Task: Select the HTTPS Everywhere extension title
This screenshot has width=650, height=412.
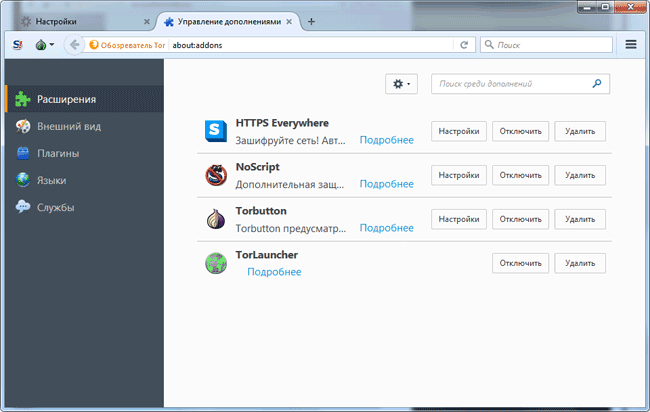Action: click(282, 123)
